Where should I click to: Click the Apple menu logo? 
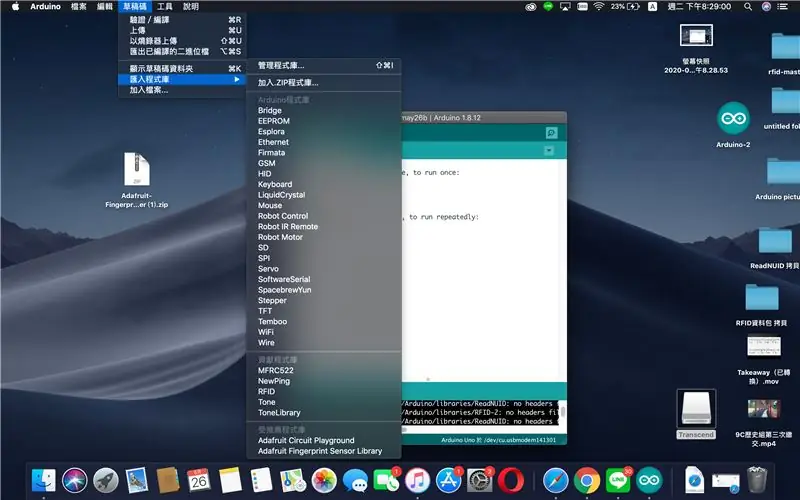tap(15, 7)
